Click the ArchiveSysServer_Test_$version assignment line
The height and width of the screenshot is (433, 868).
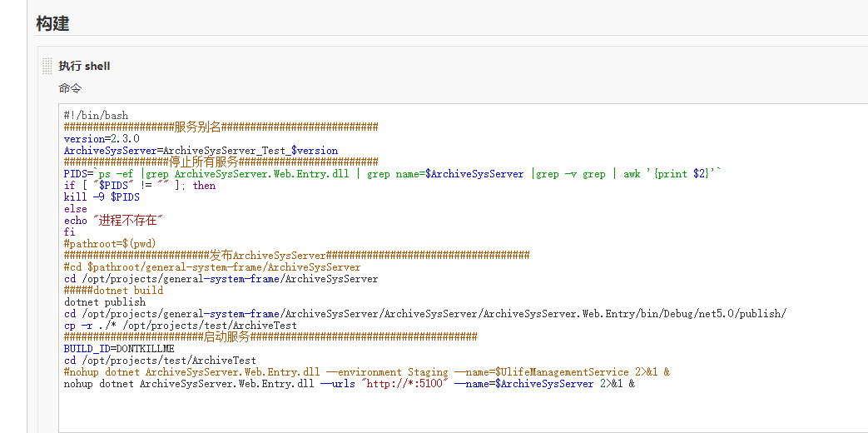pyautogui.click(x=201, y=151)
